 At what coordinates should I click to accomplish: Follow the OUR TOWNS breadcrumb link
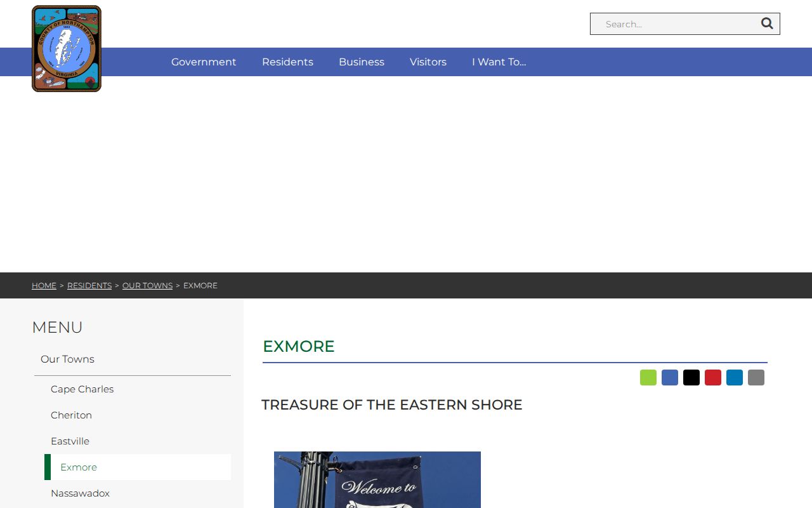[x=147, y=286]
